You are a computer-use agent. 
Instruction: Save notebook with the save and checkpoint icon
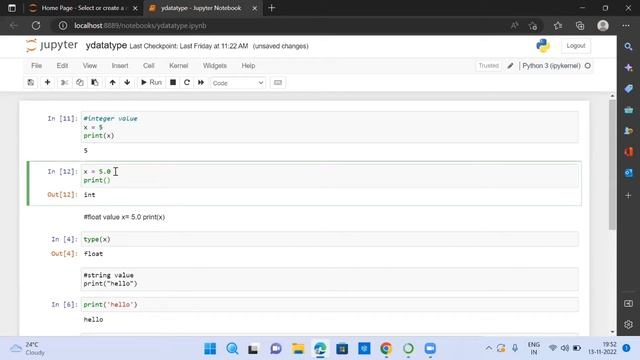click(x=31, y=82)
